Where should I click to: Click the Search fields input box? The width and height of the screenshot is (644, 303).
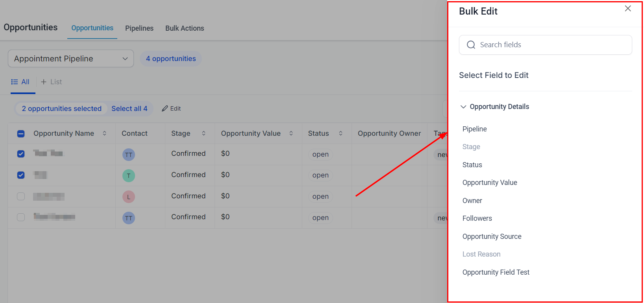point(551,45)
